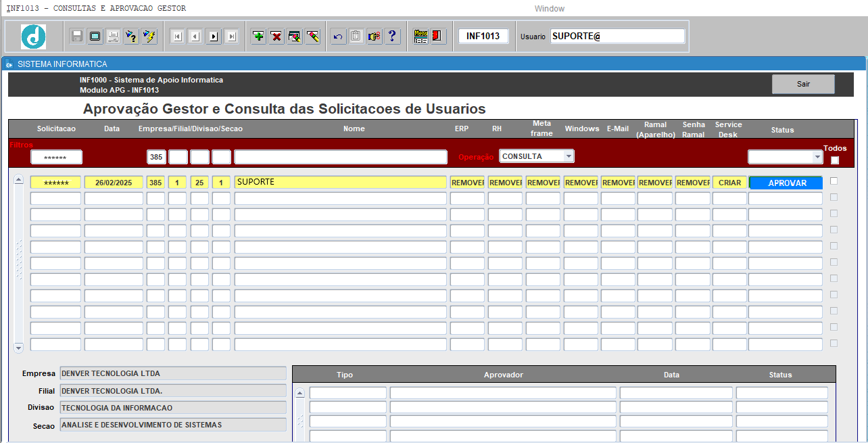Click the E-Mail REMOVER cell
The image size is (868, 443).
618,183
